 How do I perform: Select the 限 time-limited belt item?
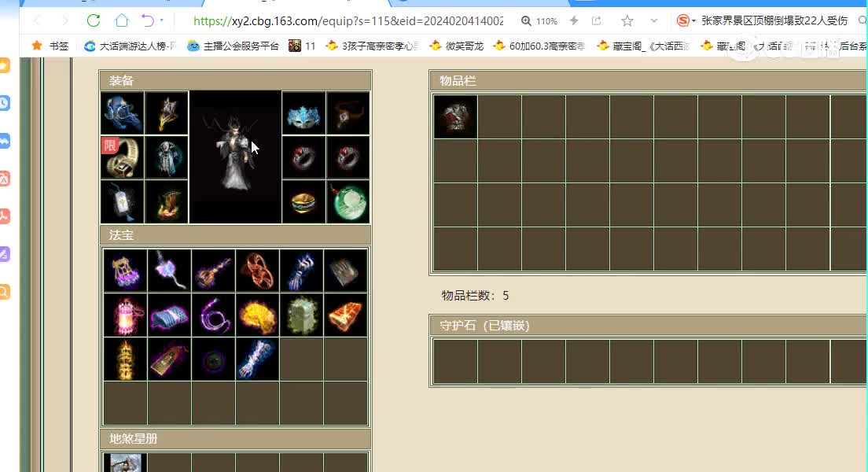click(x=123, y=158)
